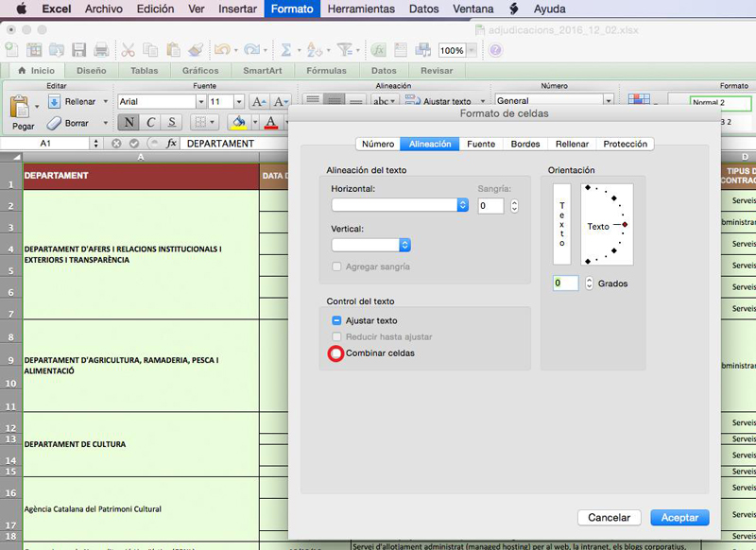The height and width of the screenshot is (550, 756).
Task: Open the font size dropdown arrow
Action: (x=239, y=102)
